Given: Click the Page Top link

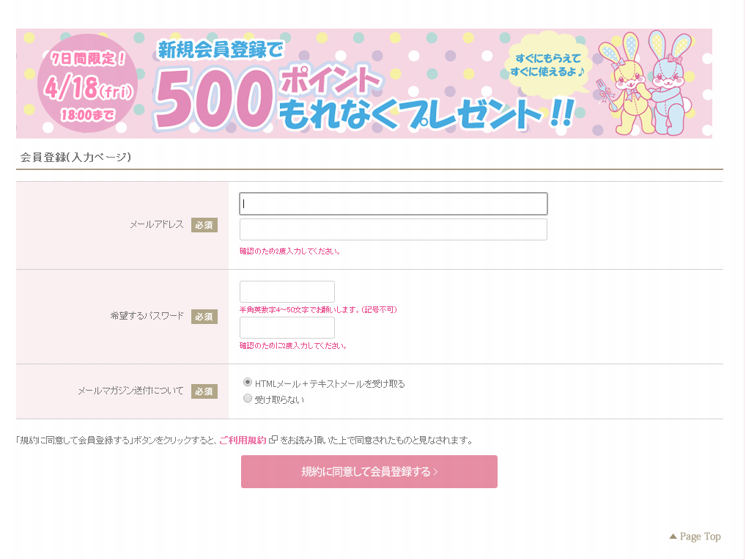Looking at the screenshot, I should (700, 537).
